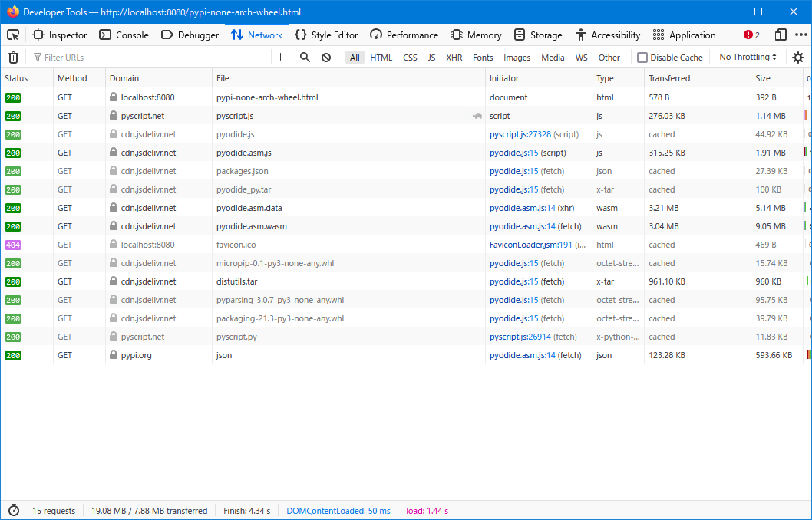Sort by the Initiator column header
The width and height of the screenshot is (812, 520).
click(539, 78)
